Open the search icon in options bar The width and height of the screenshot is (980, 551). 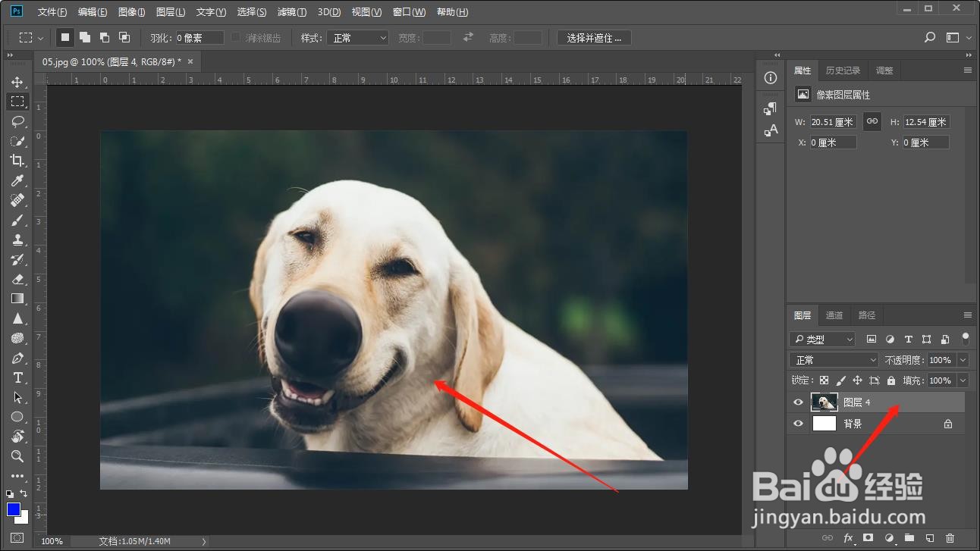tap(930, 37)
